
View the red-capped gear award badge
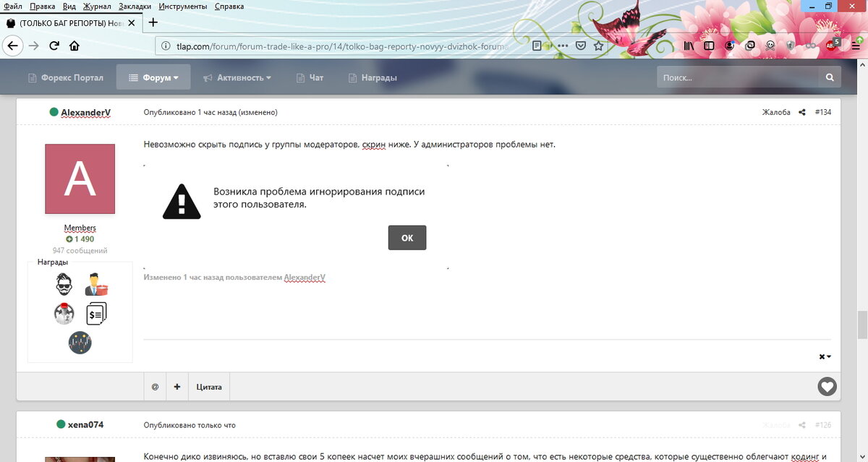[64, 314]
